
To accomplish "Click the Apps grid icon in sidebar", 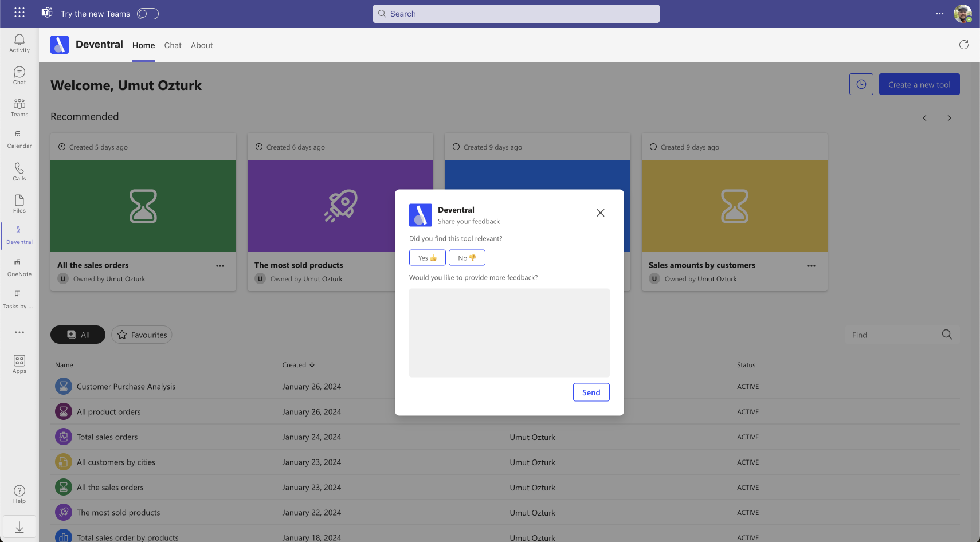I will 19,364.
